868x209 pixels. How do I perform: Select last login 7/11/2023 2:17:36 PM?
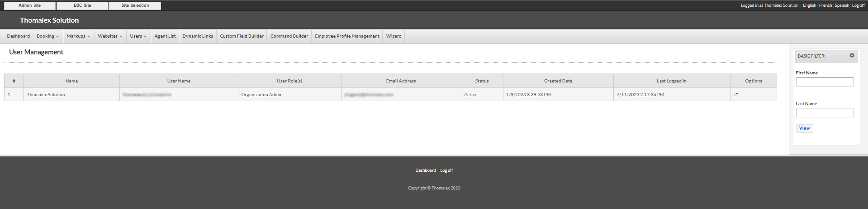(x=672, y=95)
